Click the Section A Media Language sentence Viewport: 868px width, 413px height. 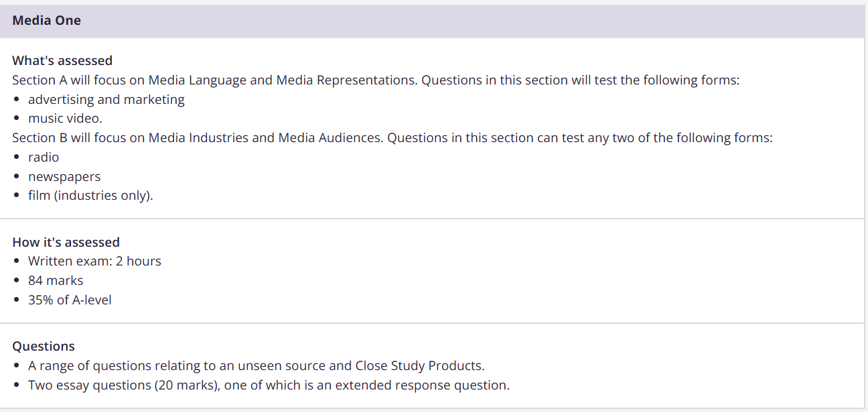pos(375,80)
